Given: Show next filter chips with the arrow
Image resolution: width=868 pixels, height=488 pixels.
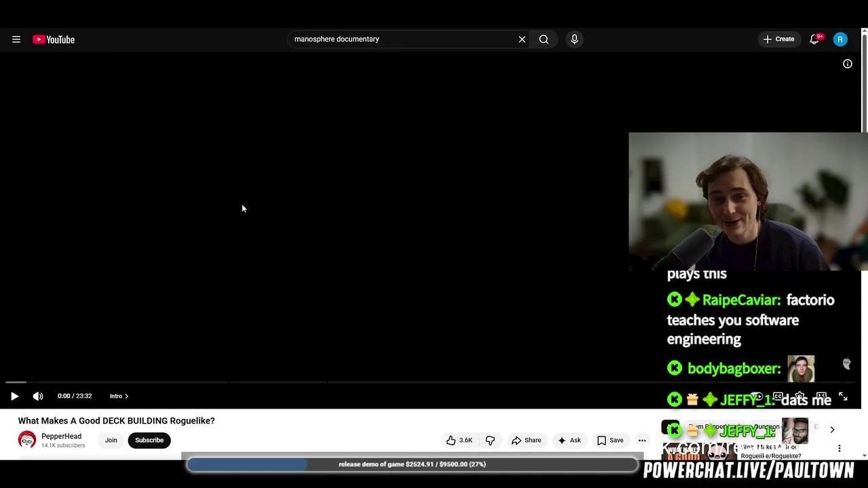Looking at the screenshot, I should click(832, 430).
